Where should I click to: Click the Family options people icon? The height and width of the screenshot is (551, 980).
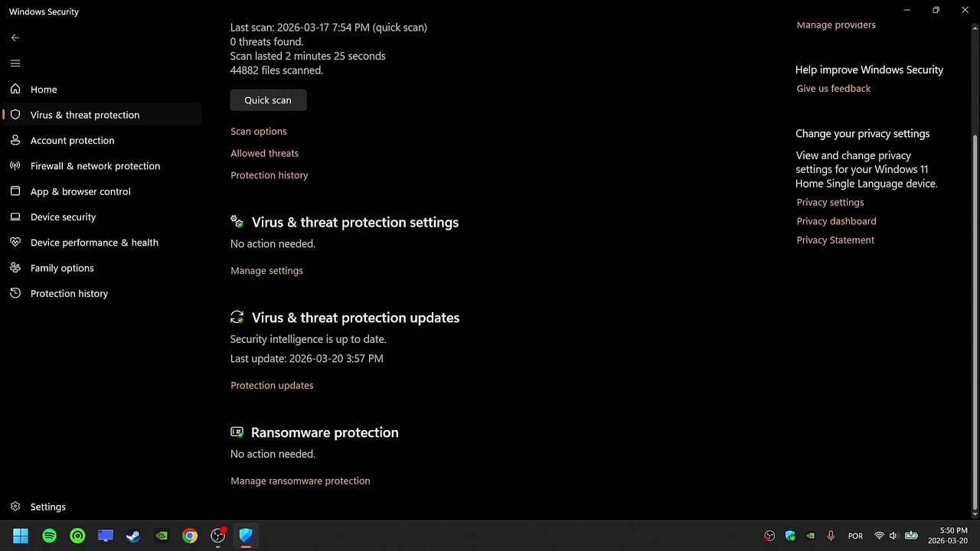click(x=15, y=268)
